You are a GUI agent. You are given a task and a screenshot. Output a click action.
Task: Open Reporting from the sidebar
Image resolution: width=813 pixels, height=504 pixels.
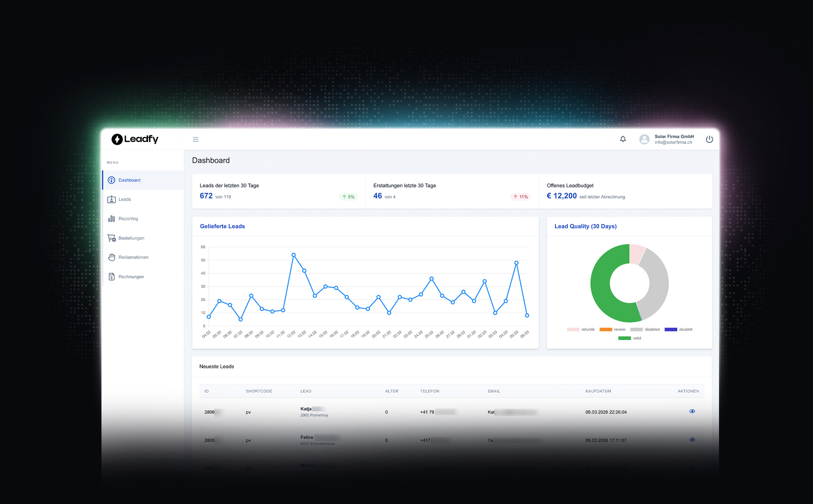point(128,219)
